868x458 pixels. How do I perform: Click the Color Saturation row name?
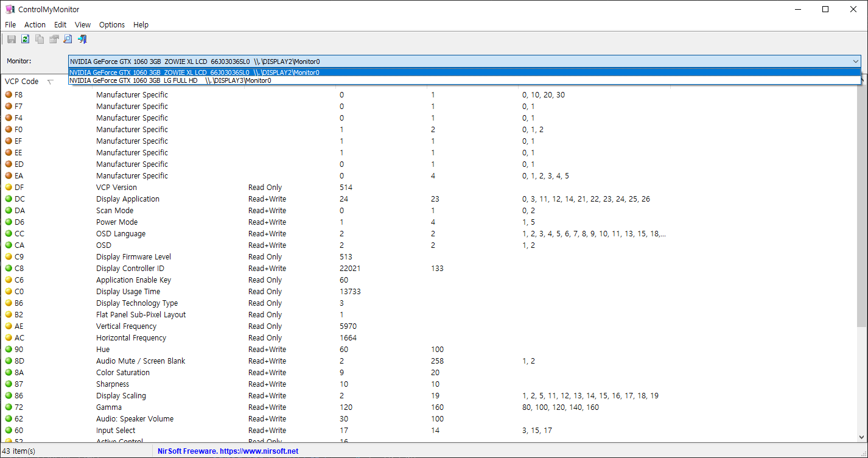click(123, 373)
